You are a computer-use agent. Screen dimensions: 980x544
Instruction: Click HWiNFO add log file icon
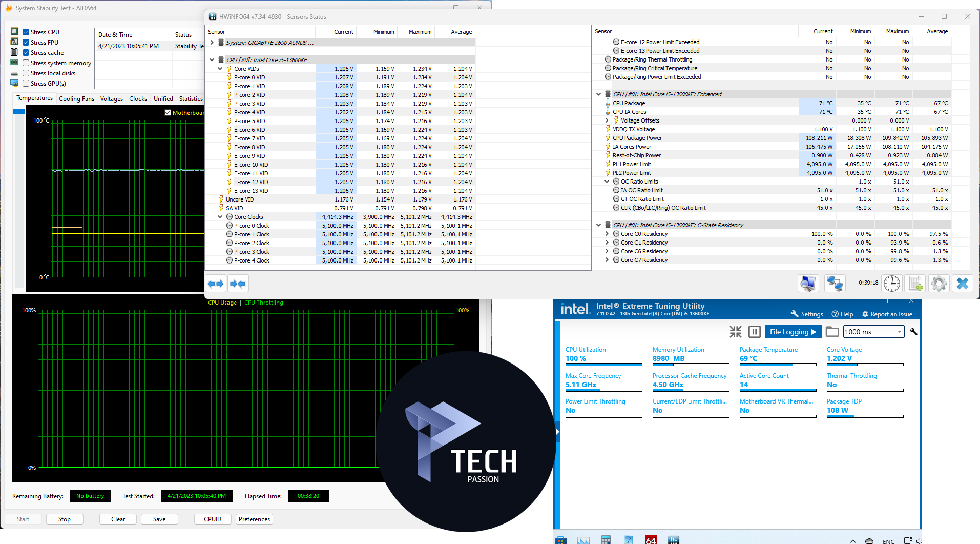tap(915, 284)
